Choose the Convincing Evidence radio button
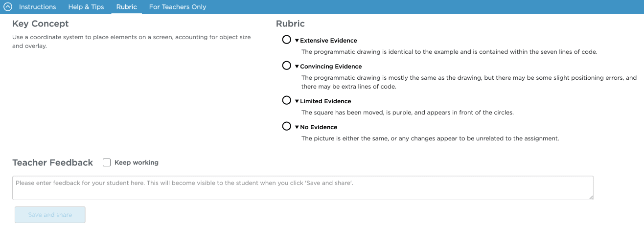Image resolution: width=644 pixels, height=229 pixels. tap(287, 66)
